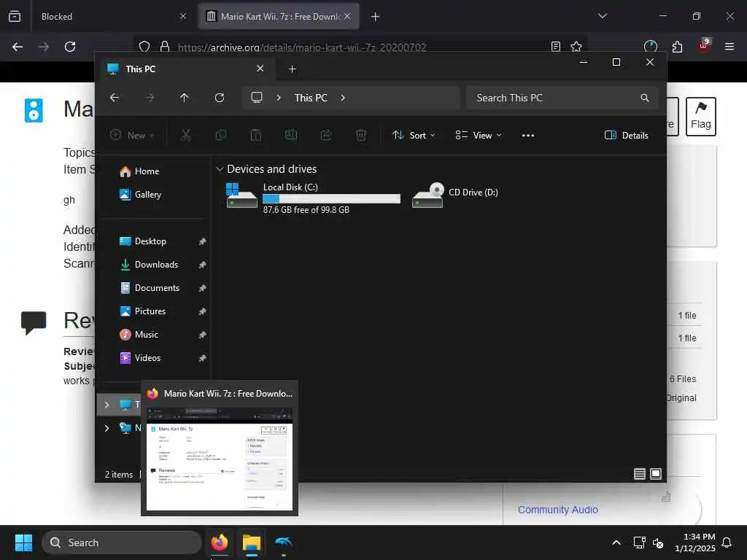Toggle the Details pane in Explorer

point(626,135)
